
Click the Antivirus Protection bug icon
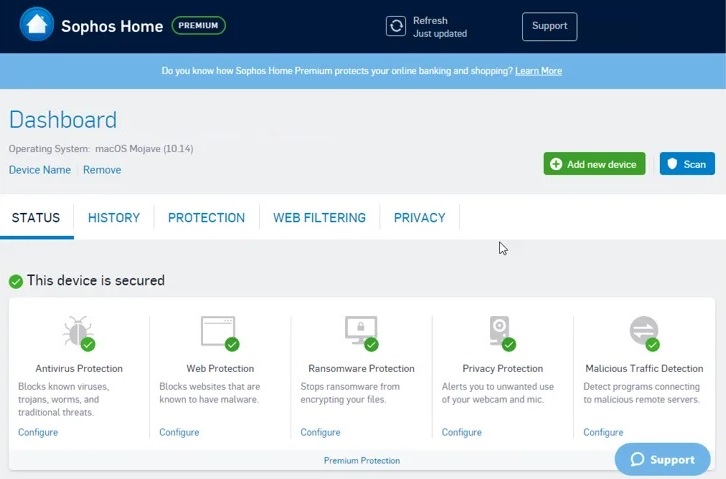pyautogui.click(x=78, y=332)
